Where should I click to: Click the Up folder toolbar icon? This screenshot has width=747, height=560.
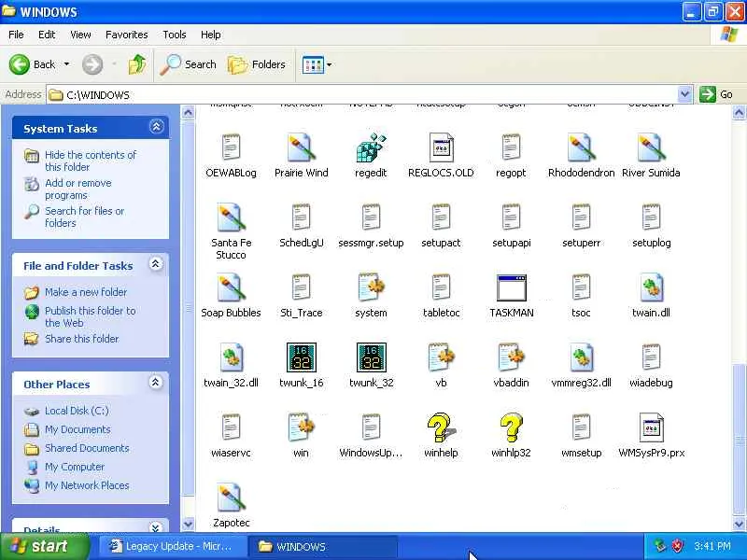[x=137, y=64]
